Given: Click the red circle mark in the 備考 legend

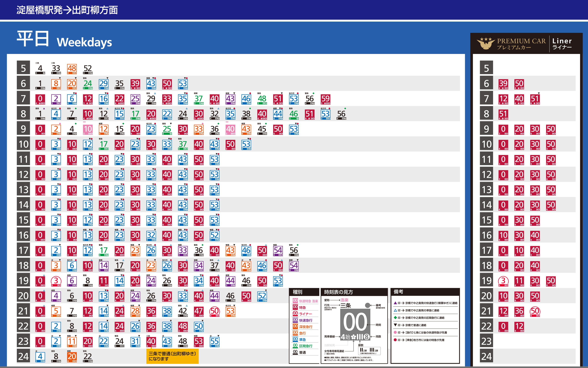Looking at the screenshot, I should tap(395, 340).
